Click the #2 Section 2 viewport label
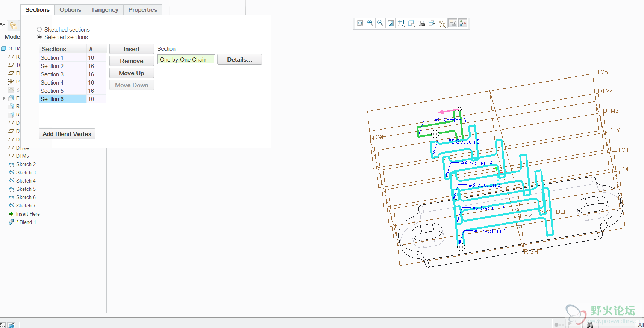This screenshot has width=644, height=328. pyautogui.click(x=488, y=208)
